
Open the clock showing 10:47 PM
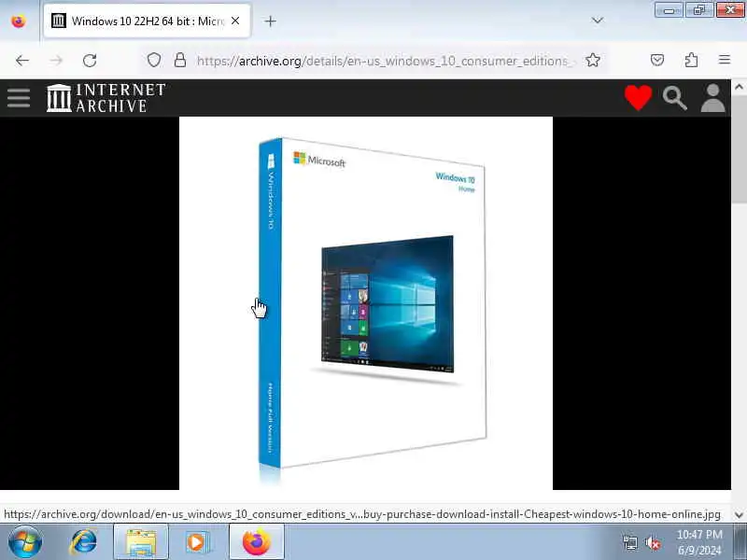click(699, 542)
